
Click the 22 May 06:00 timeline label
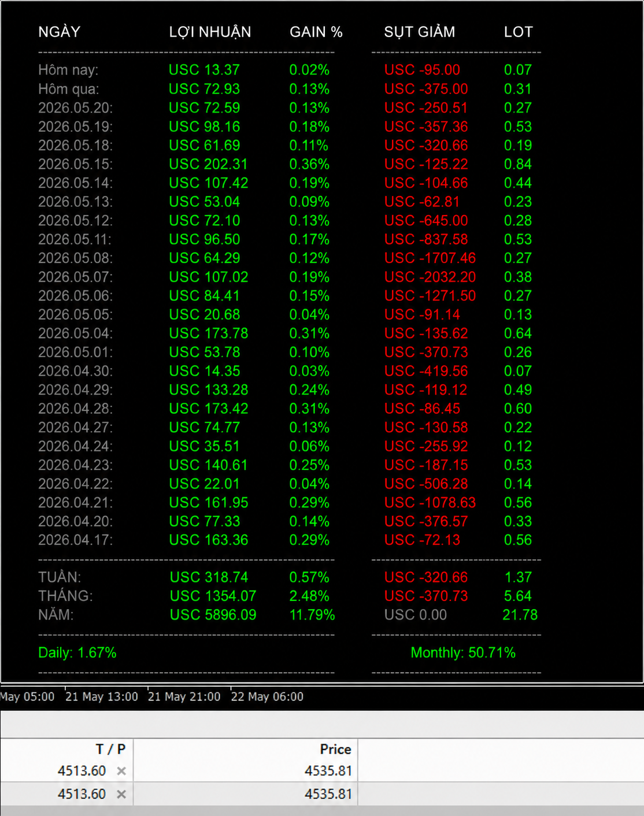pos(267,696)
